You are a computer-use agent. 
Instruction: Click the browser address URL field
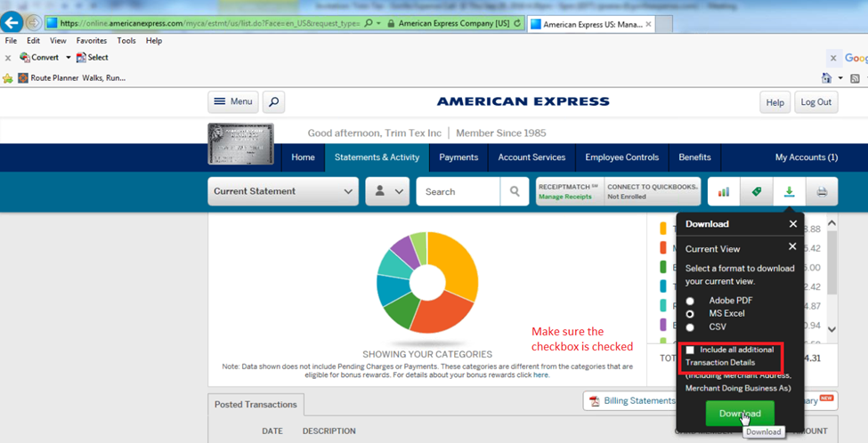pos(209,23)
